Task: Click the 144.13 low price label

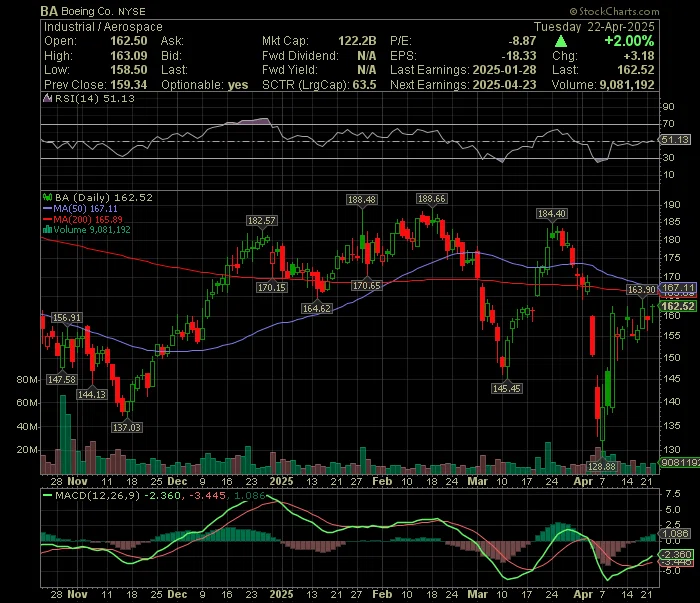Action: click(x=92, y=395)
